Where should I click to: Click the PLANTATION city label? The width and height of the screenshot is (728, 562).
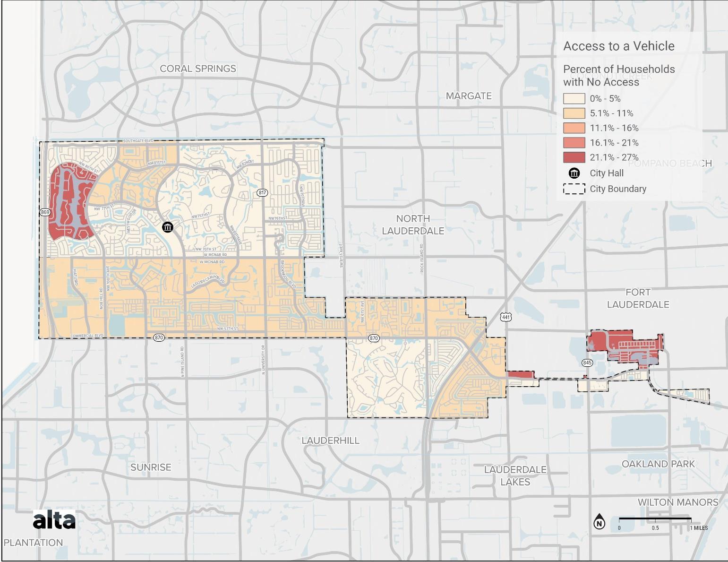(x=33, y=543)
